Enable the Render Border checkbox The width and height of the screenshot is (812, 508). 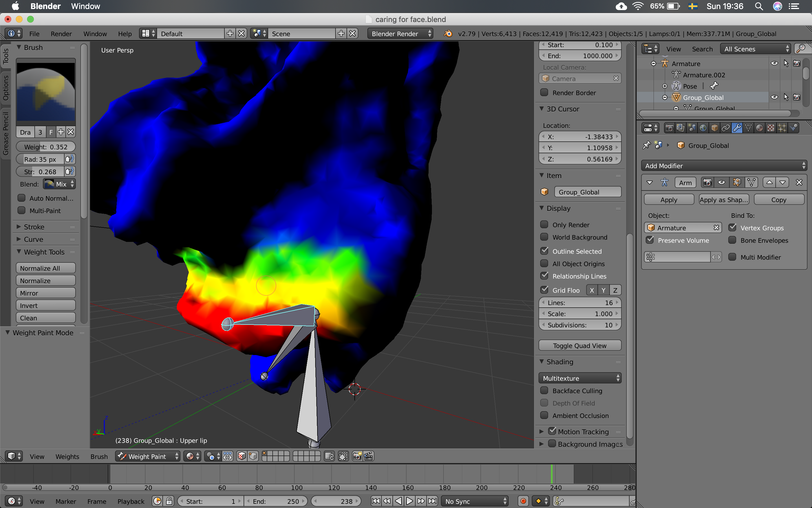tap(544, 92)
